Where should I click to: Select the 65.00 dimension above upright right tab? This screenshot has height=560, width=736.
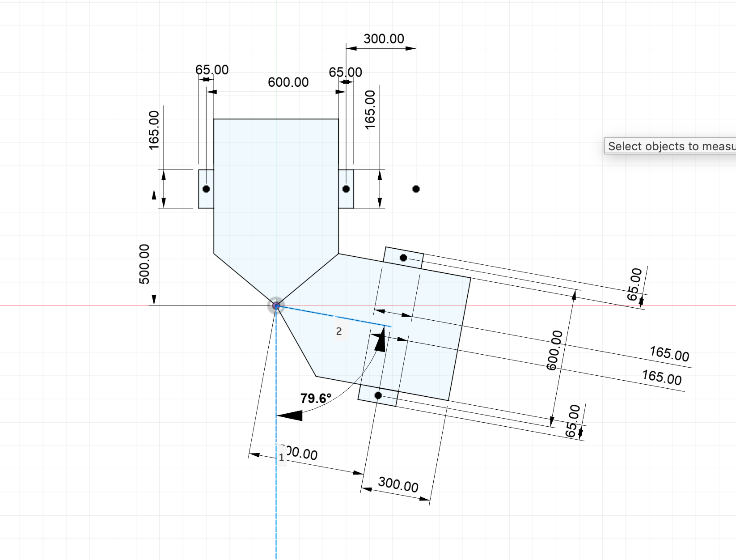coord(346,72)
